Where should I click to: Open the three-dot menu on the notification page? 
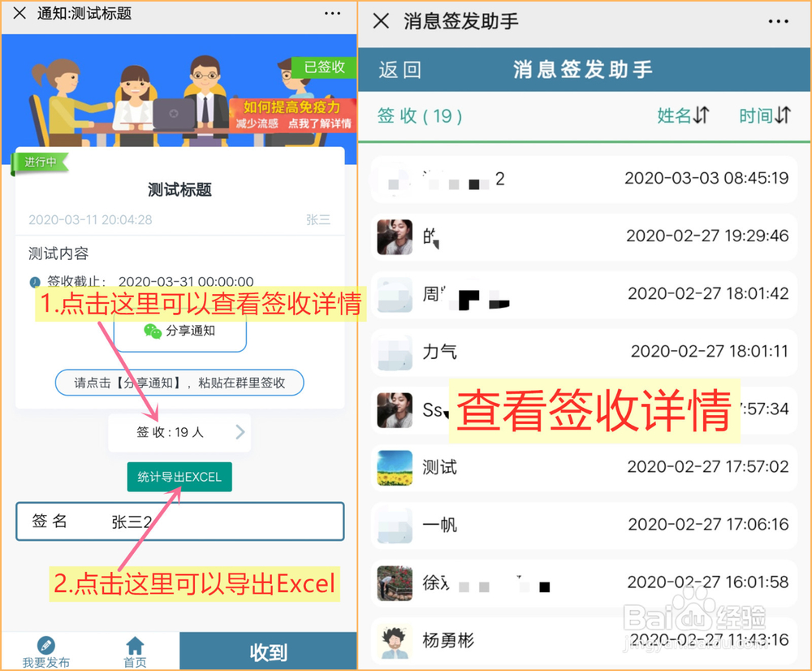pos(331,13)
